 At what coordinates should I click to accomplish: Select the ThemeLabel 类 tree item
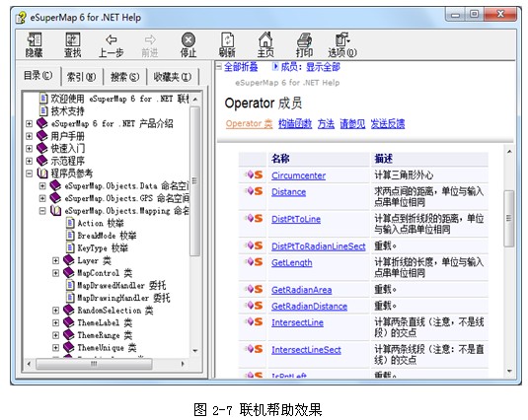(105, 322)
